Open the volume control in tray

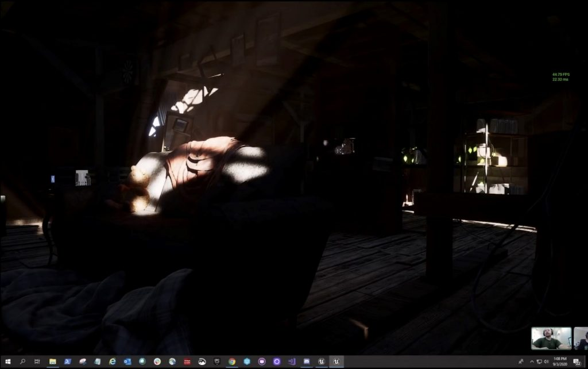pyautogui.click(x=547, y=362)
